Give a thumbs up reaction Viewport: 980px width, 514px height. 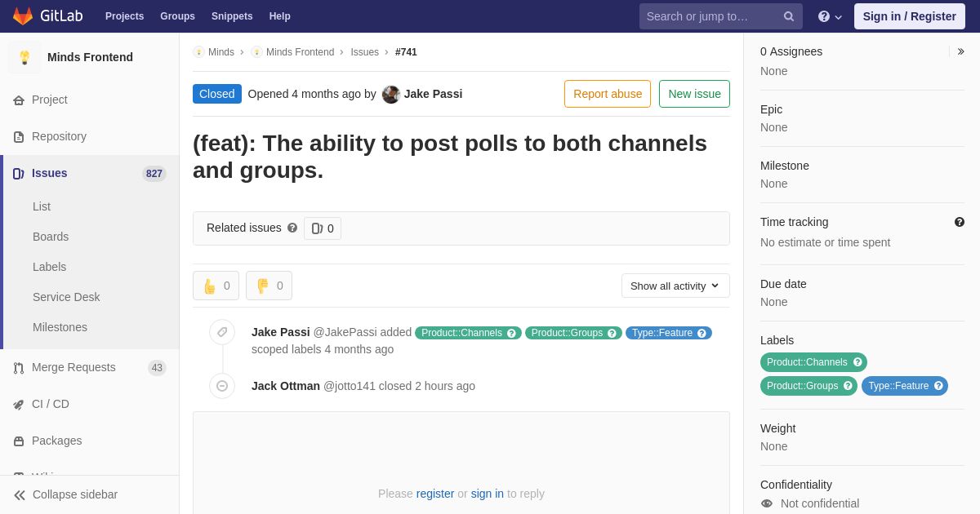pos(216,286)
